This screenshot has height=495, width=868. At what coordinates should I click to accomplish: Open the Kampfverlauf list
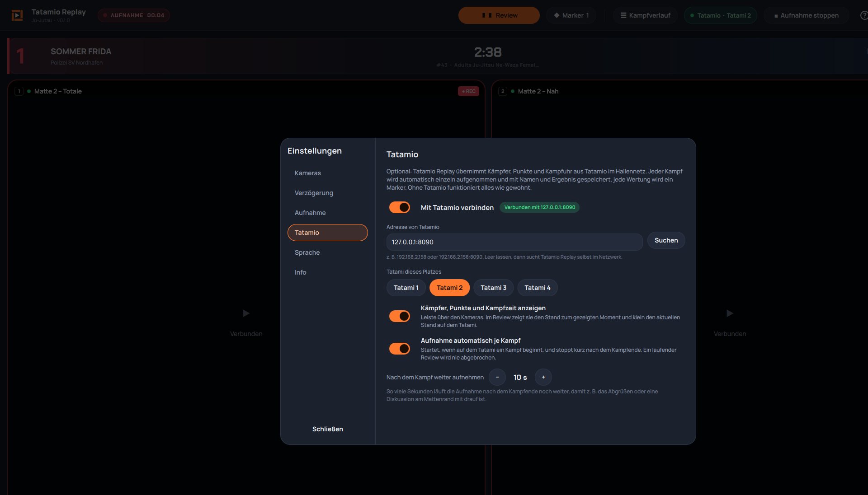click(x=645, y=15)
